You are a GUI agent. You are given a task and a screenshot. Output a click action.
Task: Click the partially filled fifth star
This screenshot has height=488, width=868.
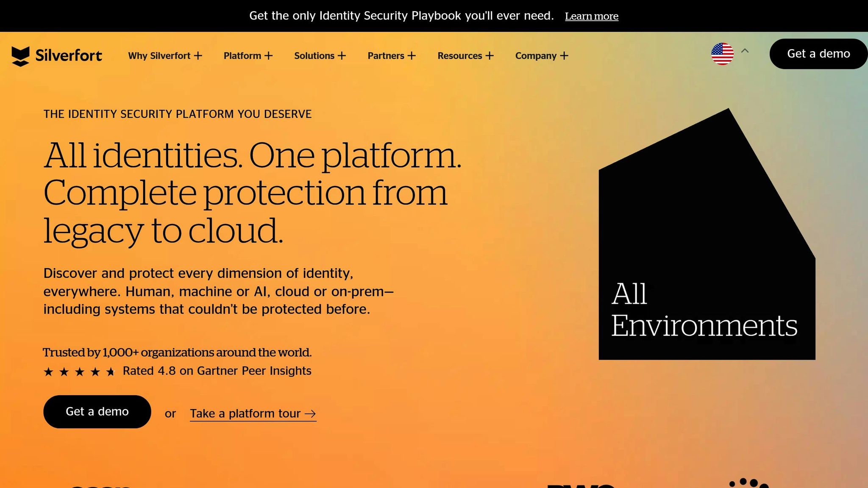point(111,372)
